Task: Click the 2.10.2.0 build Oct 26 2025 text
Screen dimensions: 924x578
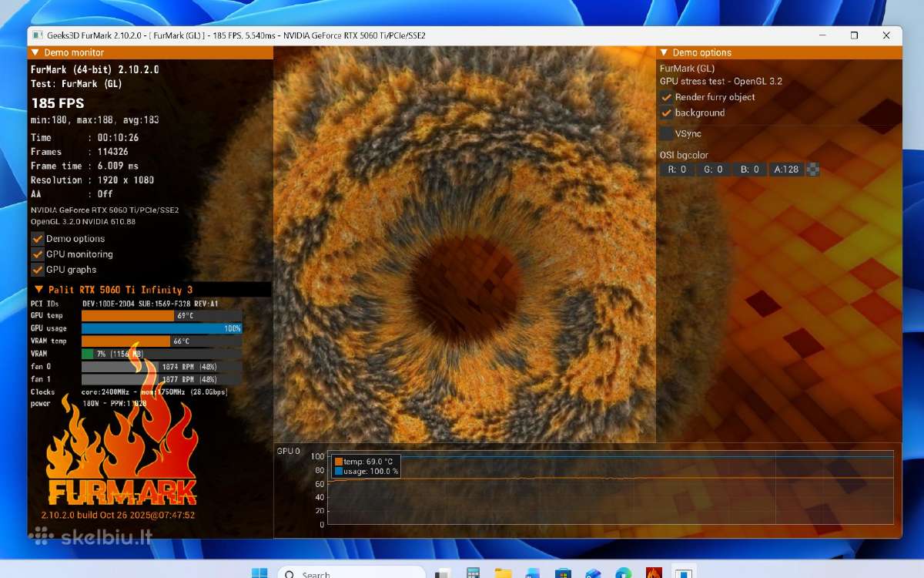Action: point(118,516)
